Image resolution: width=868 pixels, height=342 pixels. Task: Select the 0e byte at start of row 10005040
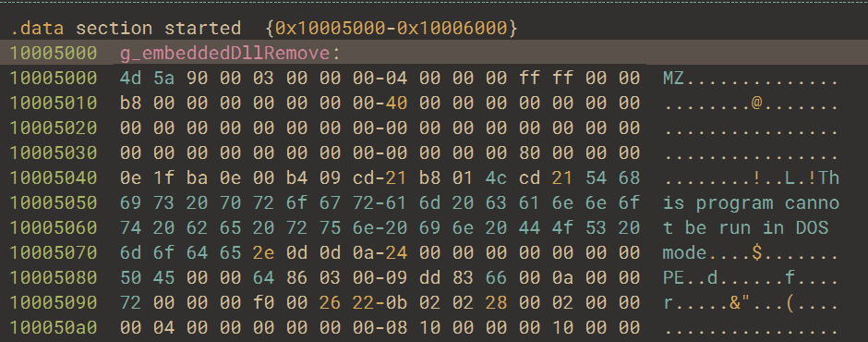(x=130, y=177)
